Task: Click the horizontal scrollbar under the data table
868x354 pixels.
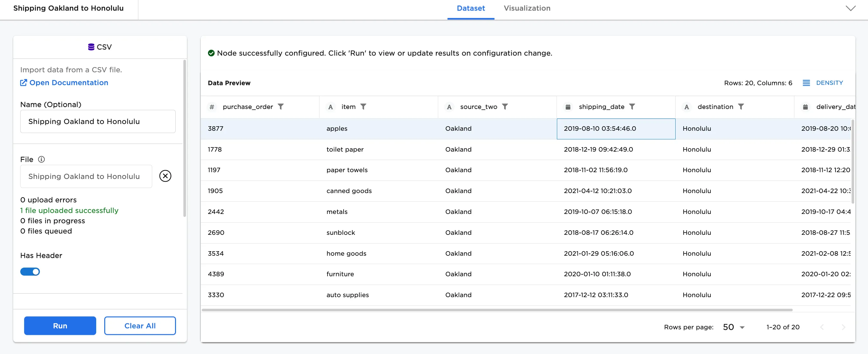Action: coord(497,310)
